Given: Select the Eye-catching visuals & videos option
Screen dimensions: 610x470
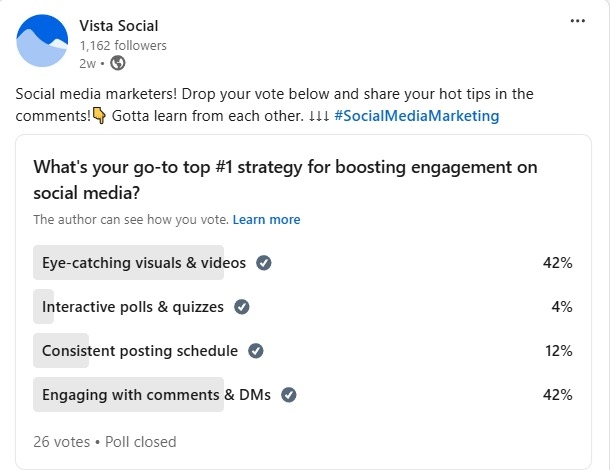Looking at the screenshot, I should point(143,263).
